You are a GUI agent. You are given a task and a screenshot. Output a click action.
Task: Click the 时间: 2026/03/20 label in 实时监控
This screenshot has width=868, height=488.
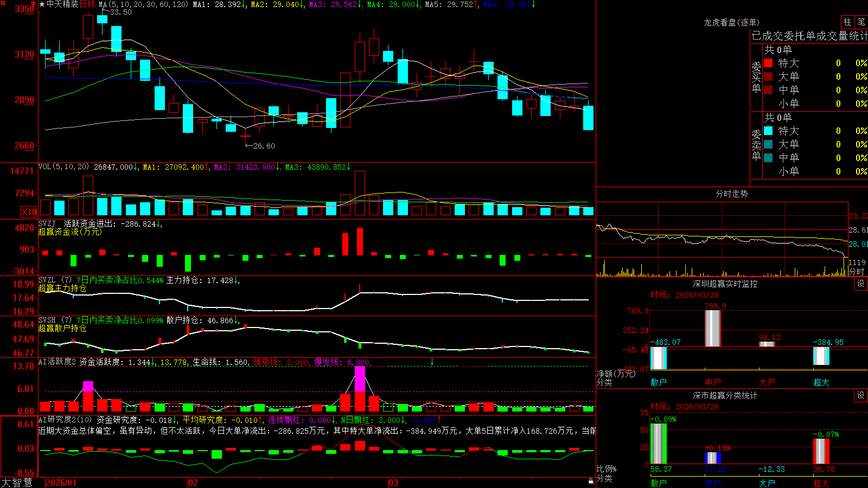click(x=685, y=295)
